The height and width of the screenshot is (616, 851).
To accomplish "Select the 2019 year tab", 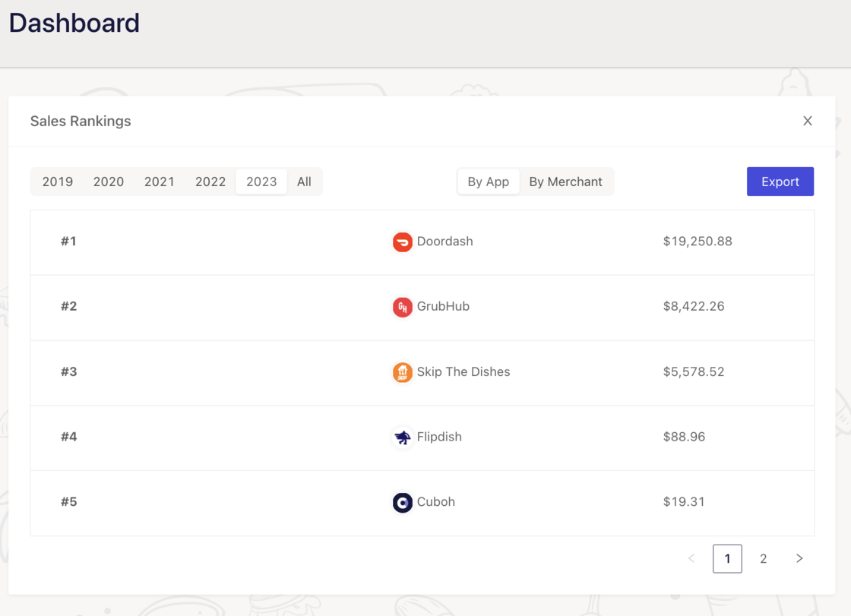I will 58,182.
